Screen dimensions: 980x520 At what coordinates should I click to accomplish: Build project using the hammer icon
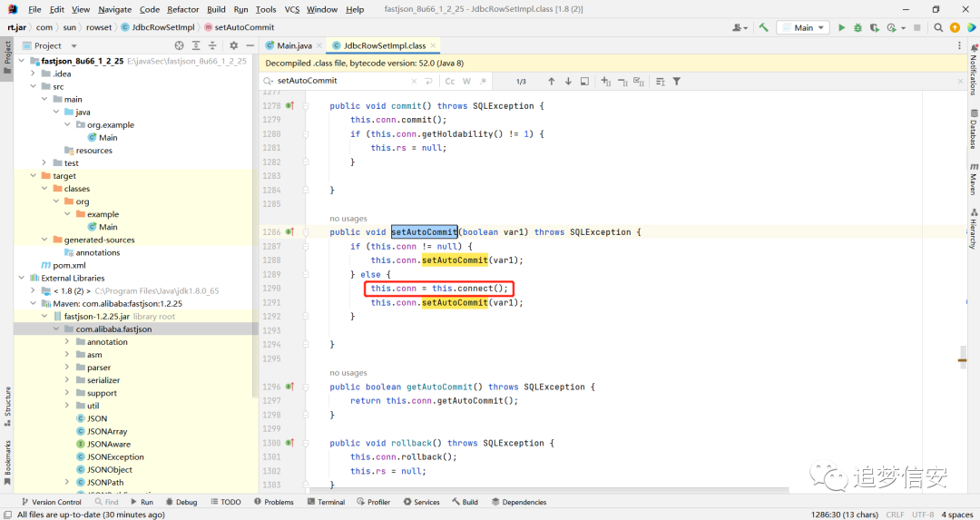click(763, 27)
